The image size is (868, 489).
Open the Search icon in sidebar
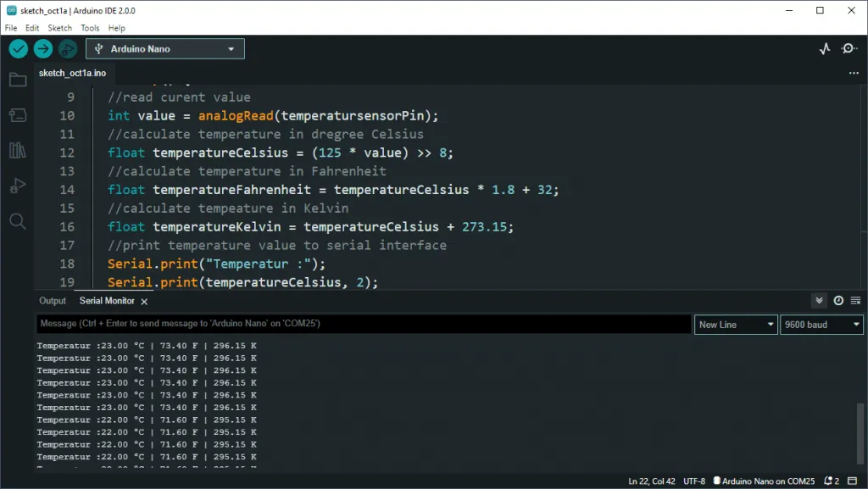pyautogui.click(x=17, y=221)
